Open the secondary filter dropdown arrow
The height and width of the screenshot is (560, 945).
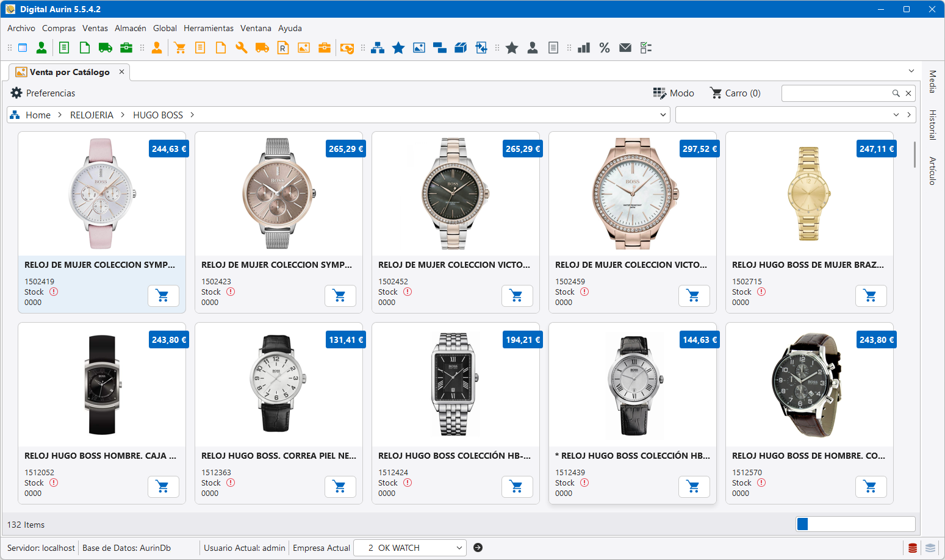[x=896, y=115]
